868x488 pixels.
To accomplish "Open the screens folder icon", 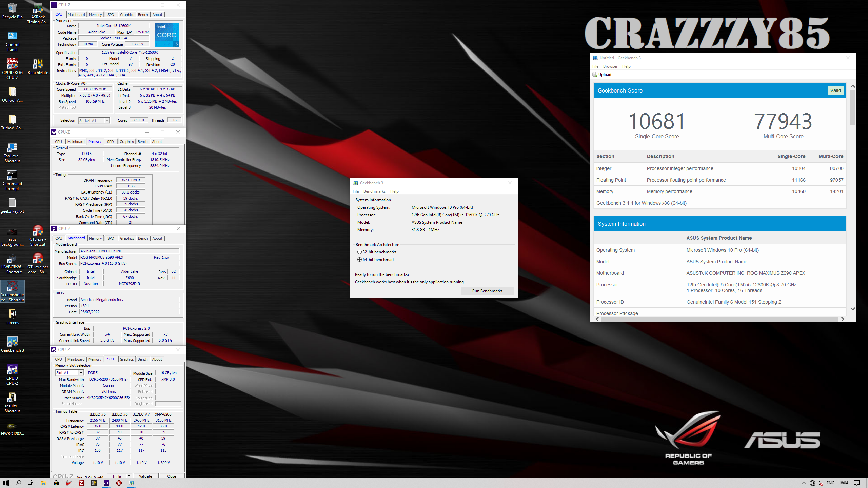I will [x=12, y=317].
